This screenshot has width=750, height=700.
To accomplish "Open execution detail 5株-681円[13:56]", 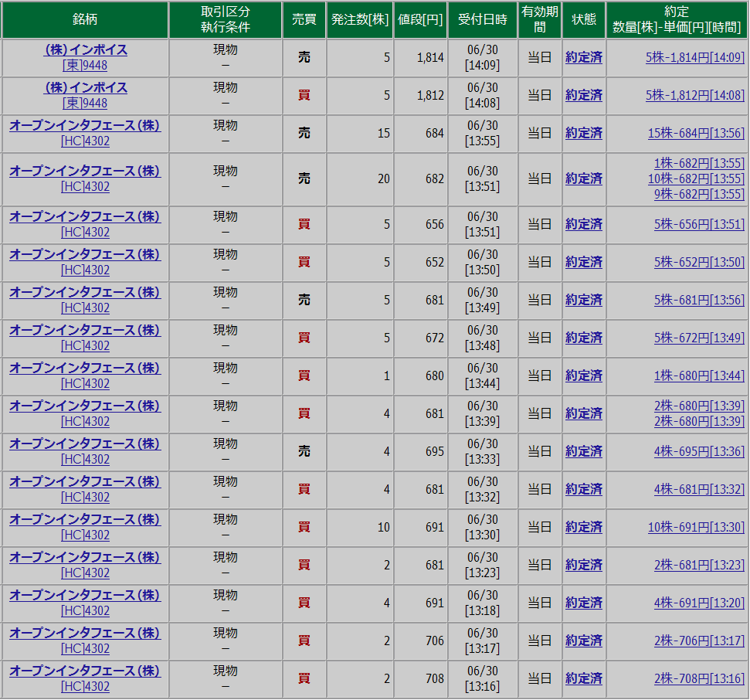I will pos(699,300).
